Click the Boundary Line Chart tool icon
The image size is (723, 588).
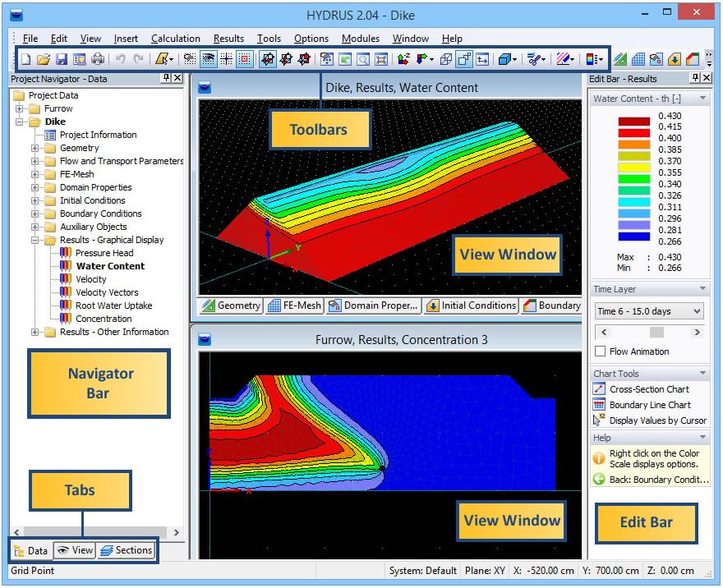pos(598,405)
